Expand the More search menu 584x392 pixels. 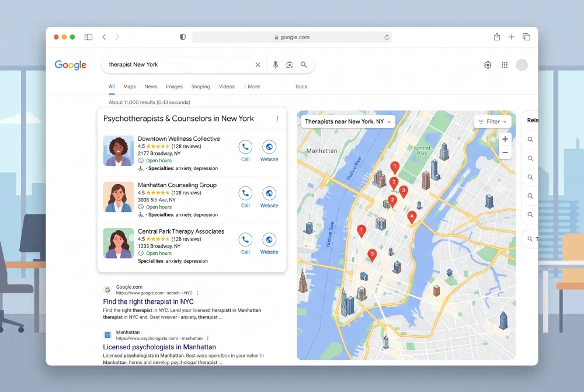pos(252,86)
